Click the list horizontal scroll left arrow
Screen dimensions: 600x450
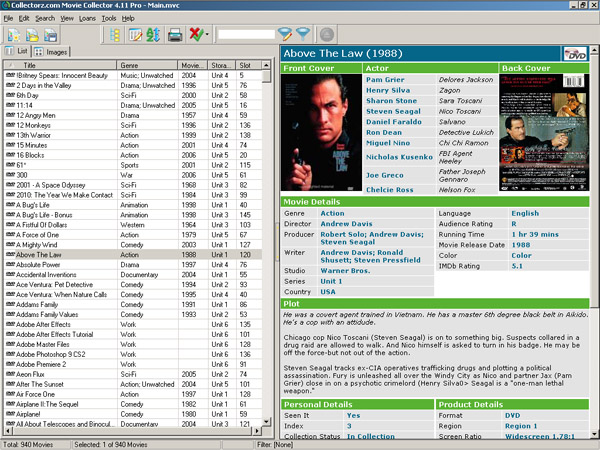click(x=8, y=431)
